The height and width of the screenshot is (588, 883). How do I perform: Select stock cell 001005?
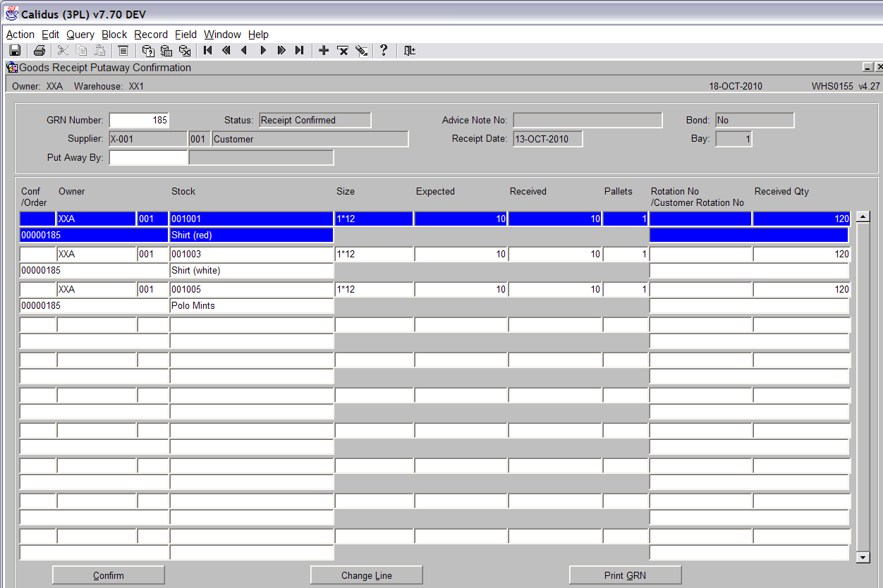(x=252, y=289)
